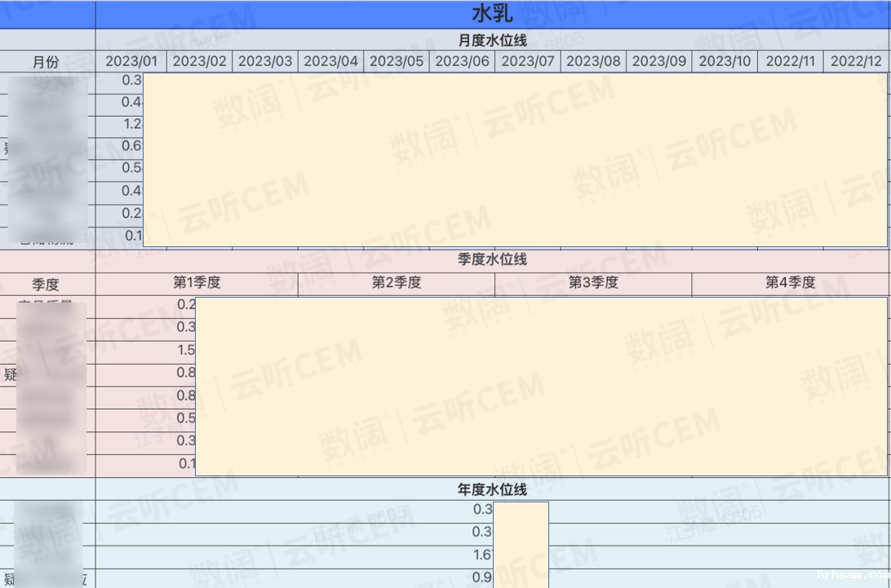The width and height of the screenshot is (891, 588).
Task: Select the 2023/03 column header
Action: pyautogui.click(x=265, y=61)
